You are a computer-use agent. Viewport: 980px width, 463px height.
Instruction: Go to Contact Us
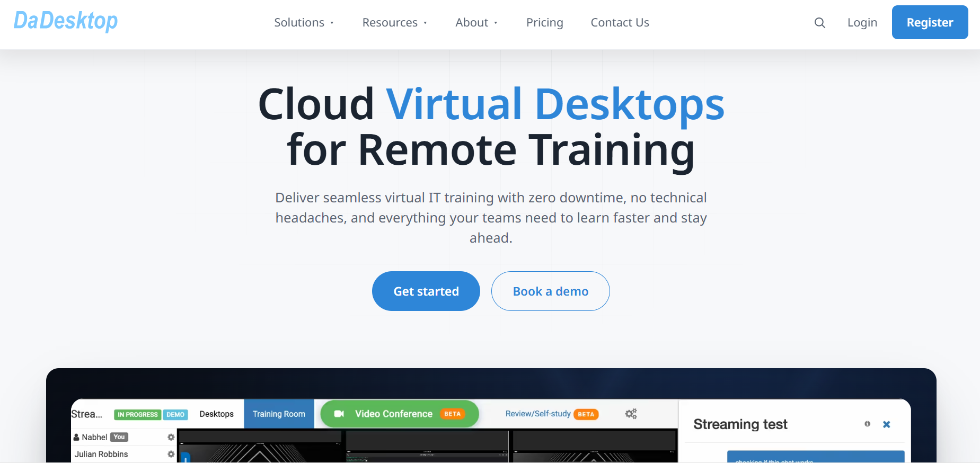tap(620, 23)
